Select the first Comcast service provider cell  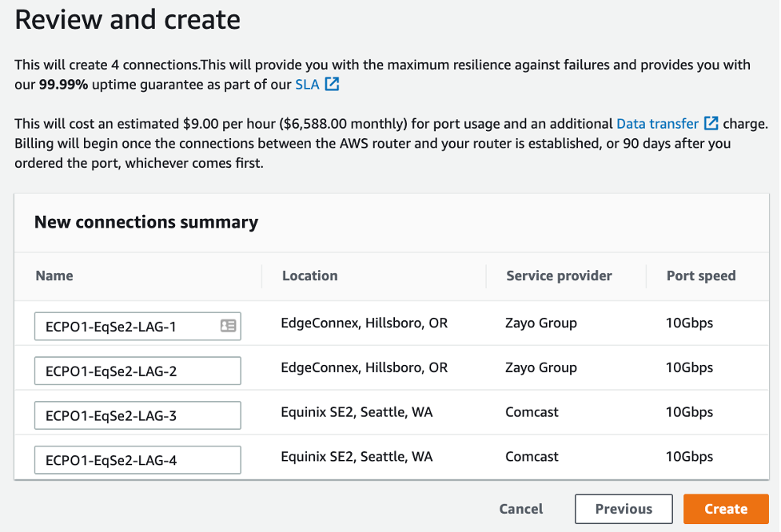[532, 412]
